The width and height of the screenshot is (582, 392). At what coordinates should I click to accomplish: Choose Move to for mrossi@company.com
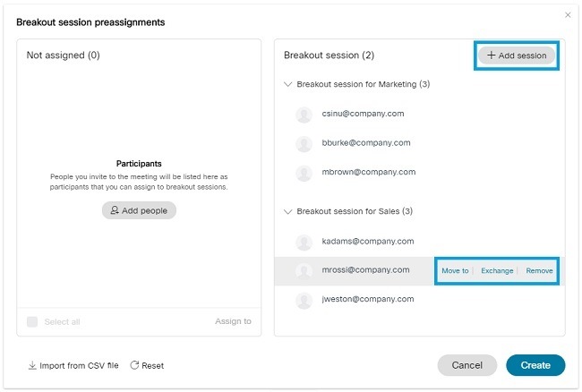[455, 270]
